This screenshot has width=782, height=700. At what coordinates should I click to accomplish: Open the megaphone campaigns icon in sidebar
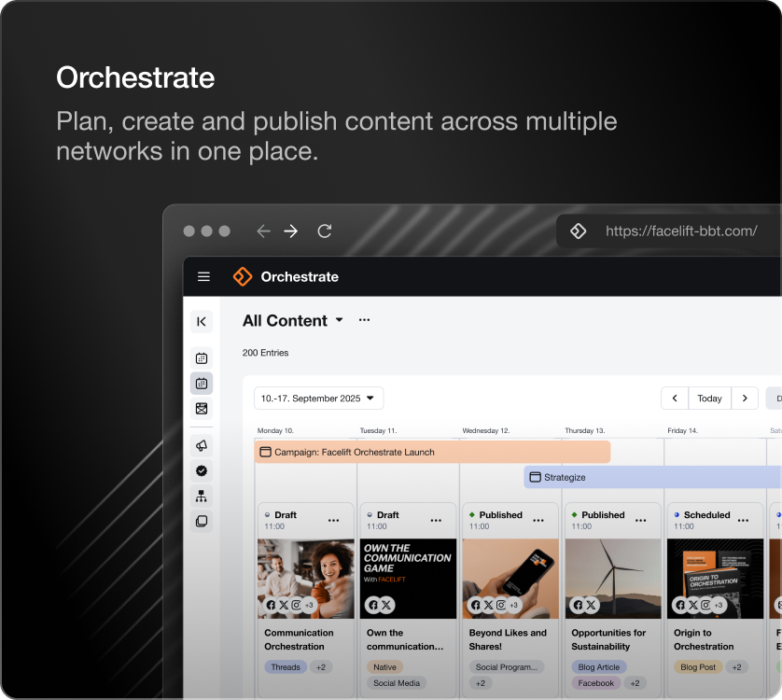pos(202,445)
